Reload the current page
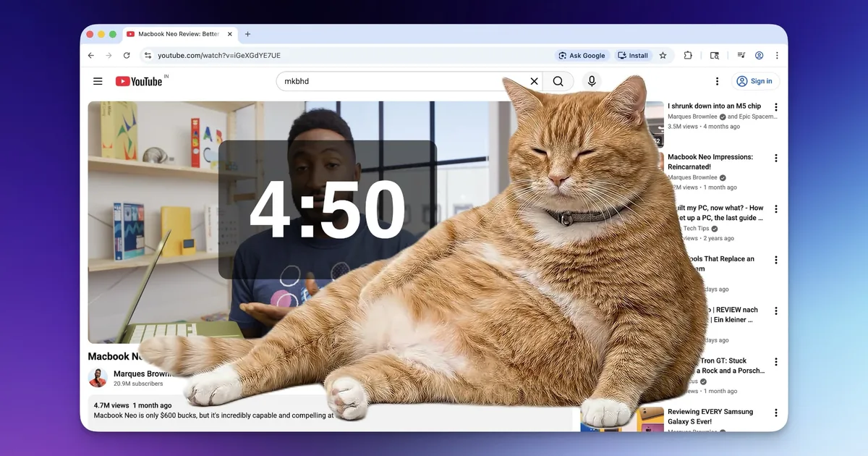The width and height of the screenshot is (868, 456). [x=127, y=56]
